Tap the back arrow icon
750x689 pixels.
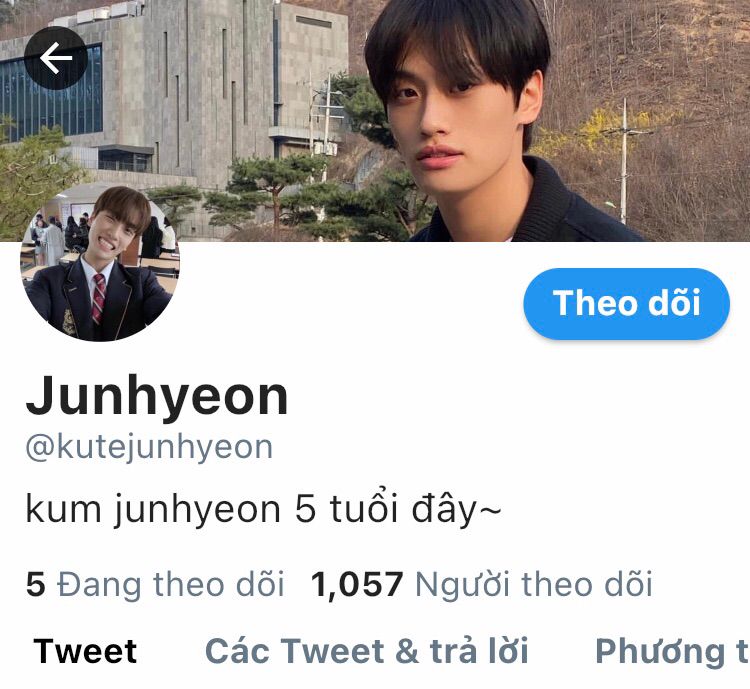(x=56, y=58)
